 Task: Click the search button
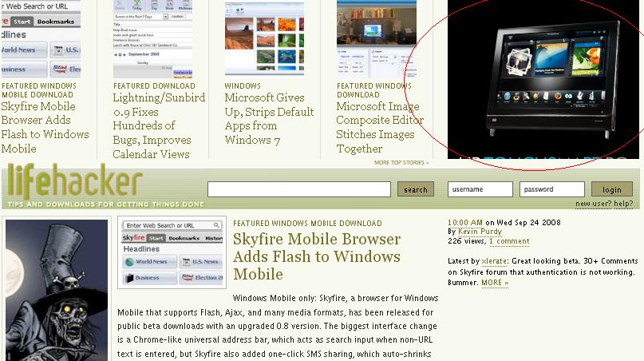416,189
